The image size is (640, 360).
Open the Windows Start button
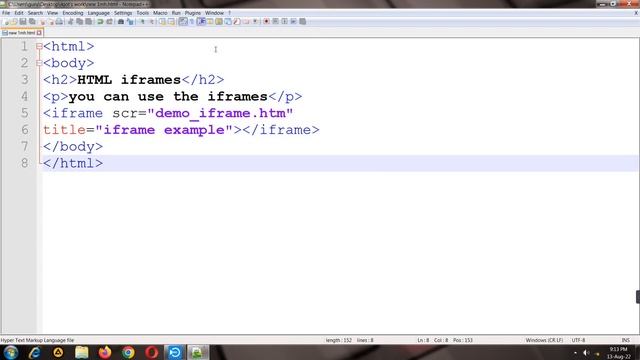11,352
